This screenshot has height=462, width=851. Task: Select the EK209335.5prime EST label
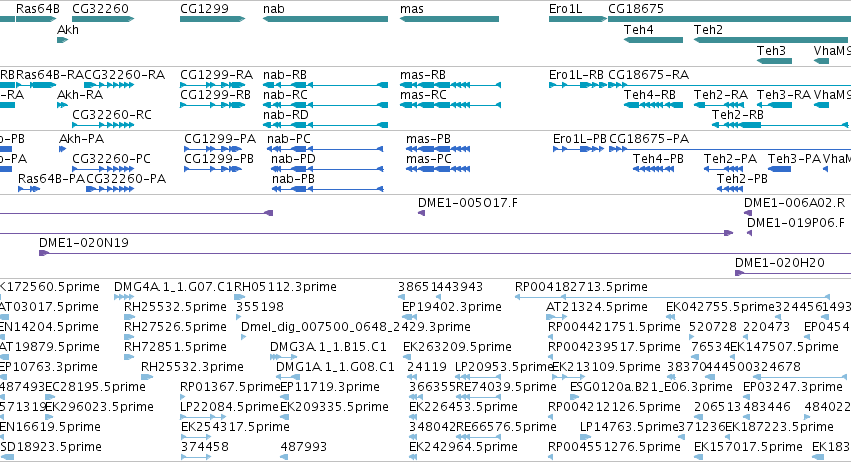pyautogui.click(x=334, y=407)
